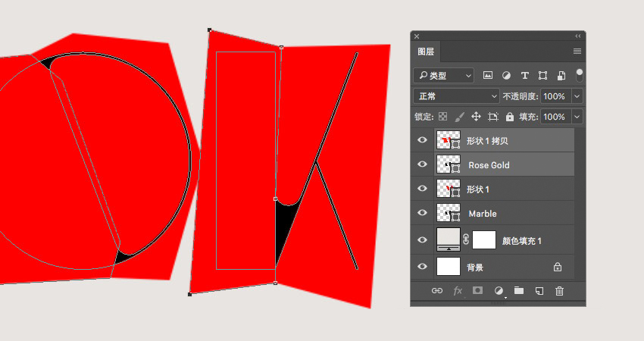
Task: Hide the 背景 layer
Action: 422,267
